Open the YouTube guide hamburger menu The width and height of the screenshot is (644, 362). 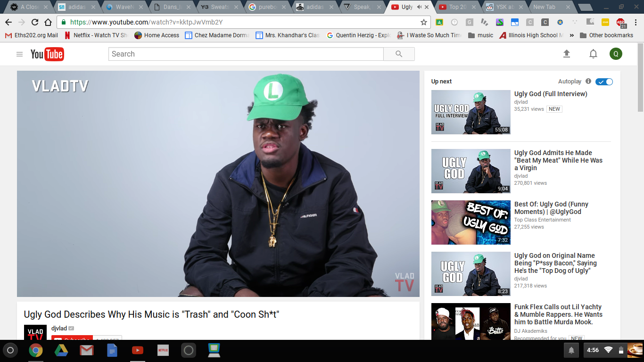(19, 54)
